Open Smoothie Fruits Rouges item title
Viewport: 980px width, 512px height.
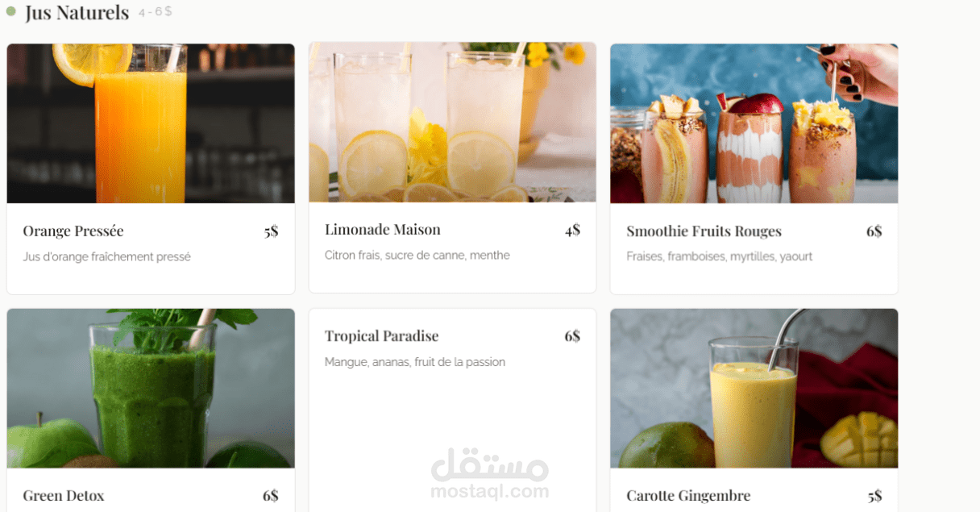[x=704, y=231]
